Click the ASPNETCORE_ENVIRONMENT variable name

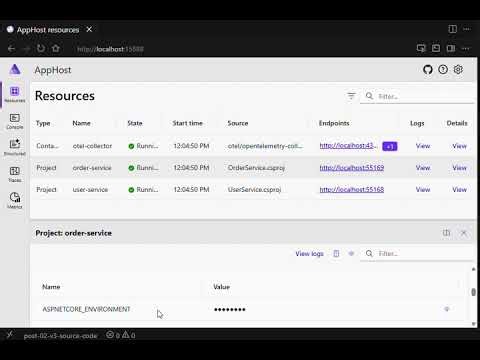coord(86,309)
